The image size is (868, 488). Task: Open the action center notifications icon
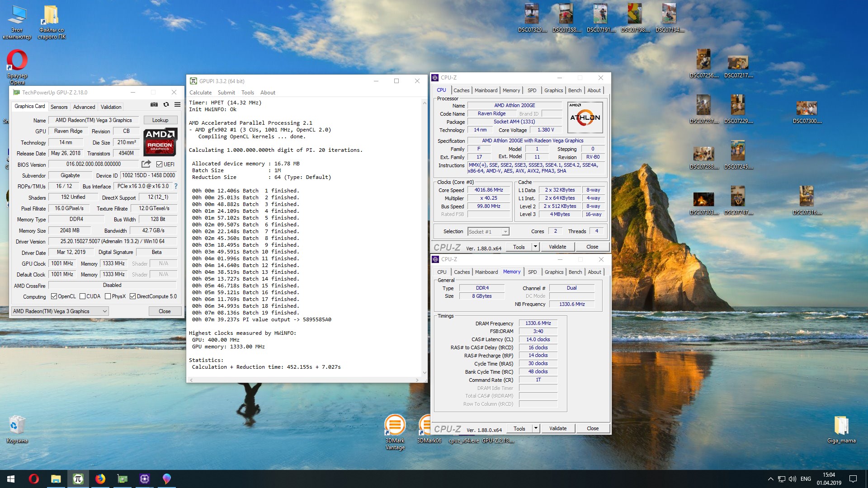853,479
